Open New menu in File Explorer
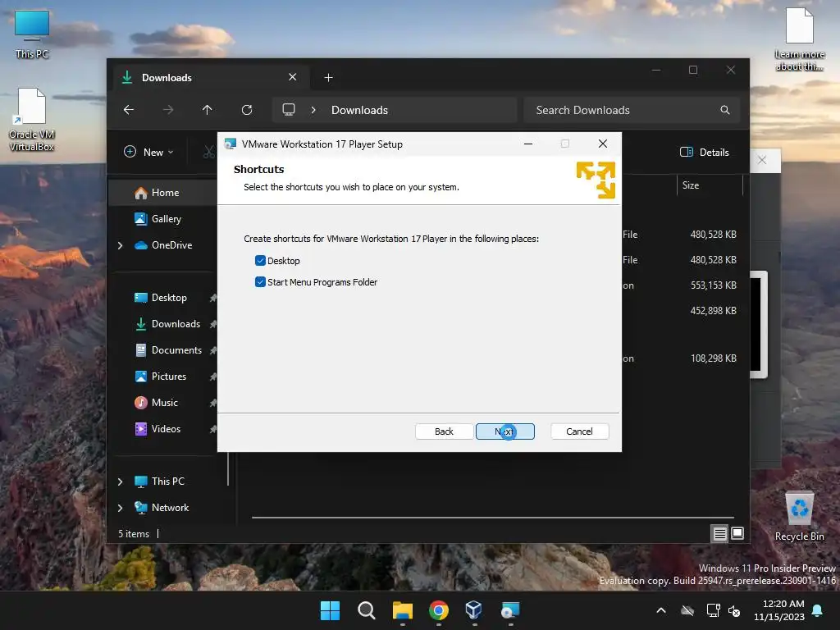Screen dimensions: 840x630 click(149, 152)
